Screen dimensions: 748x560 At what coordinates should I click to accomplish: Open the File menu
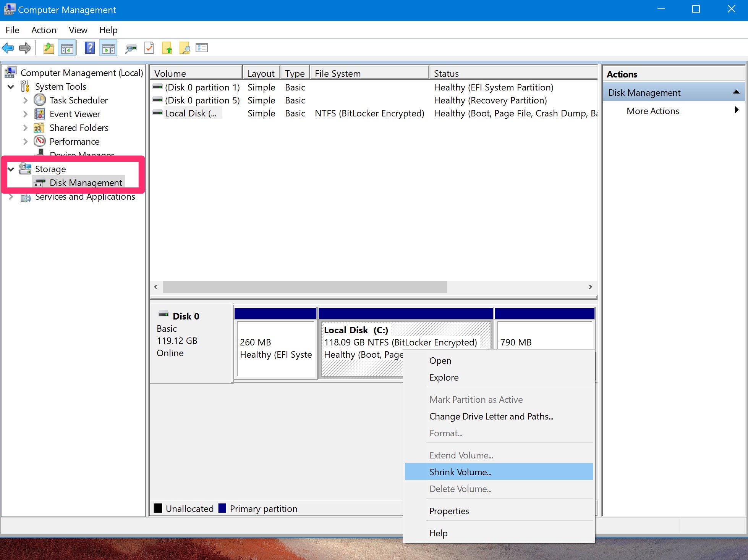click(12, 30)
